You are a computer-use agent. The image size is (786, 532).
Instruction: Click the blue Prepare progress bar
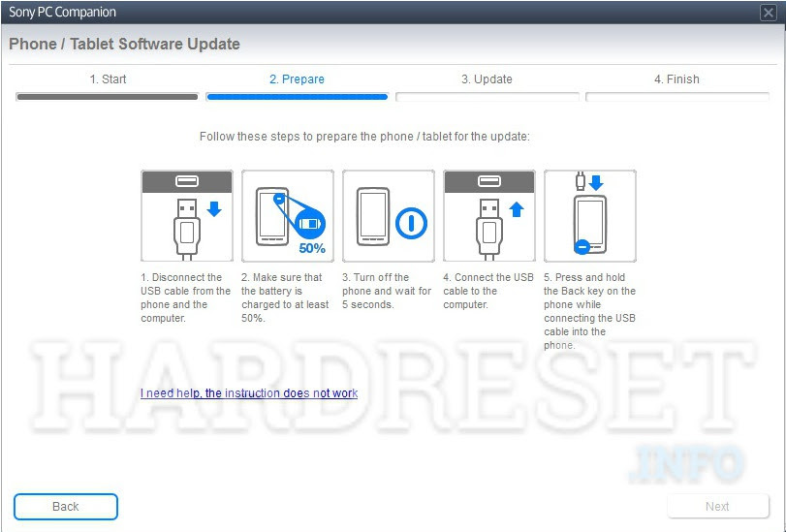(x=297, y=97)
